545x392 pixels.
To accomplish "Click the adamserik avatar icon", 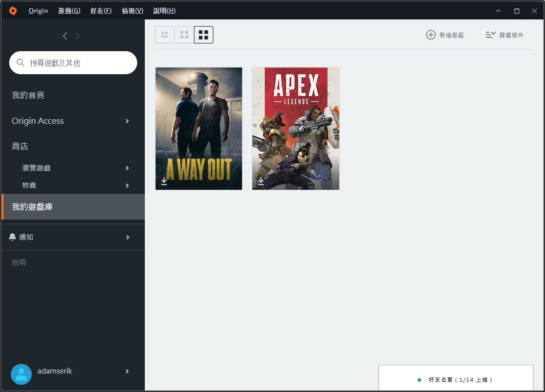I will click(x=21, y=374).
